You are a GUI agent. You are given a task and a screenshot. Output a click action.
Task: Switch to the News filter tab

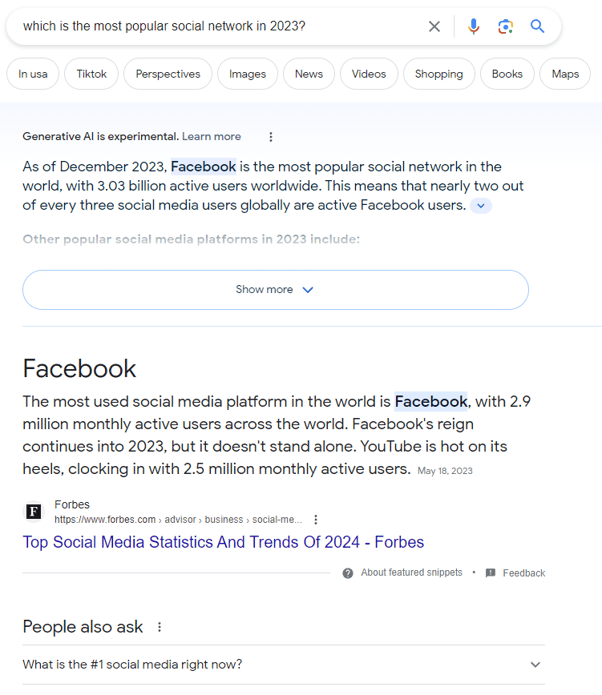309,74
